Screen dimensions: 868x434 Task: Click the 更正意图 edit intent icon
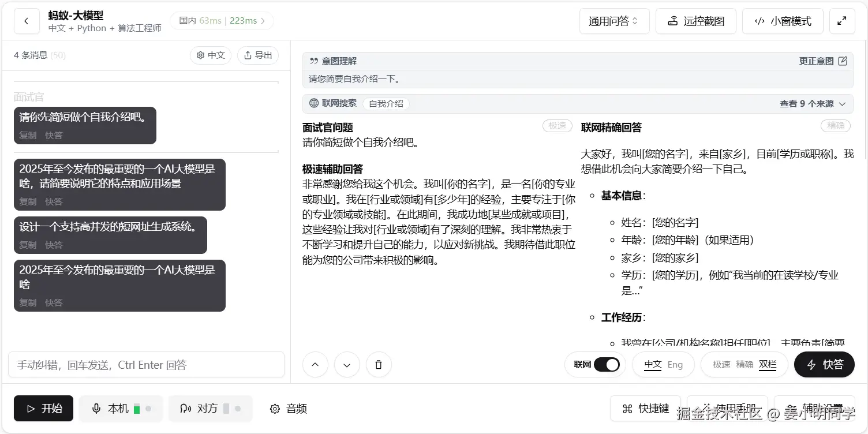click(843, 61)
